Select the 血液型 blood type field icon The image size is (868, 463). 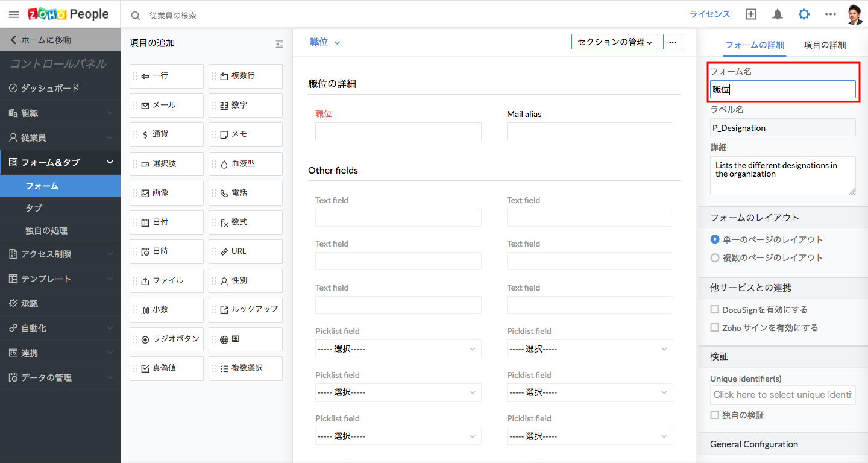click(x=224, y=164)
